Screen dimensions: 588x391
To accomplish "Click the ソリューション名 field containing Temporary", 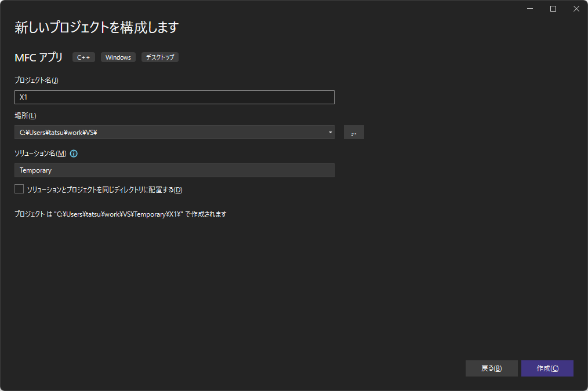I will tap(174, 170).
